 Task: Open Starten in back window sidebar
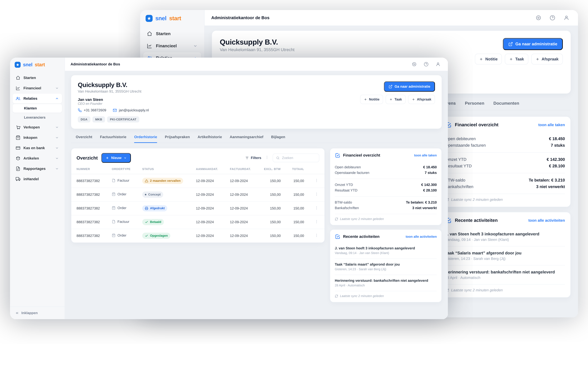[x=172, y=34]
